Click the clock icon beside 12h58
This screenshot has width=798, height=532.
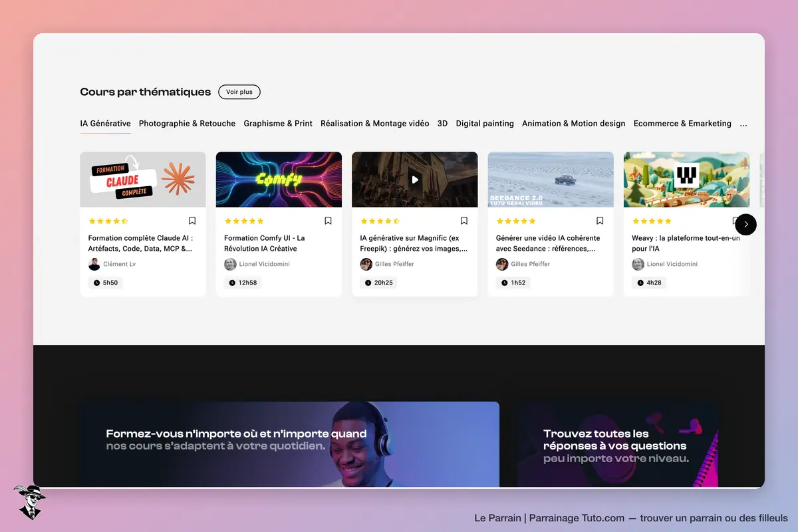click(232, 283)
